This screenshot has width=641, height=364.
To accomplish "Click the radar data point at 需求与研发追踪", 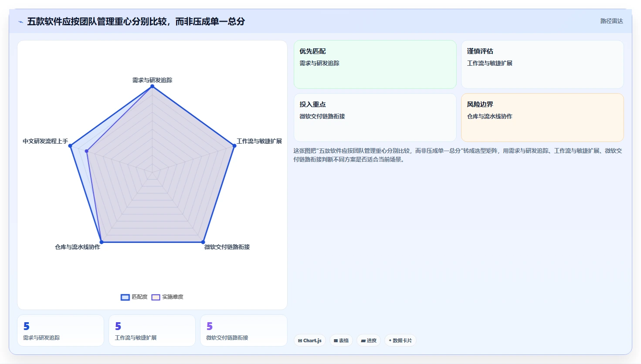I will [152, 86].
